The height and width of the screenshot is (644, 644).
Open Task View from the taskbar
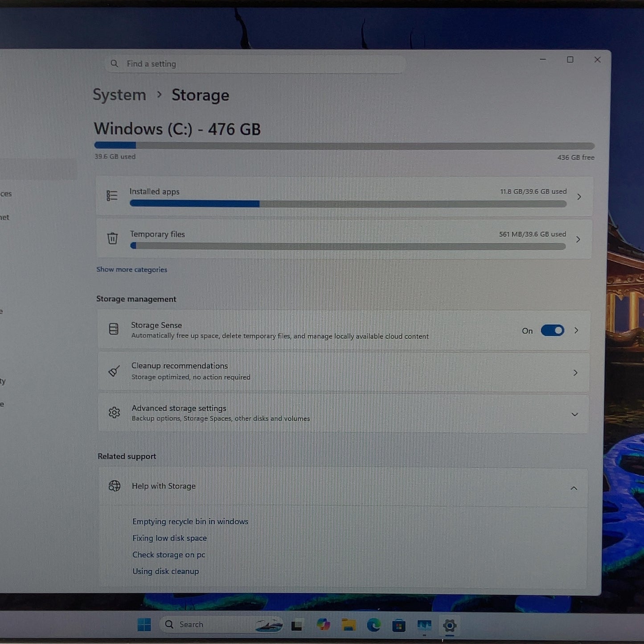point(297,626)
